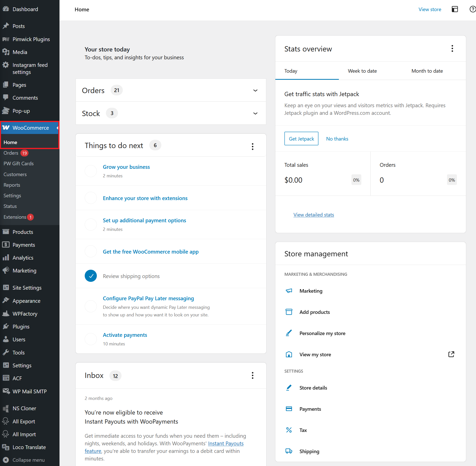Toggle the checked Review shipping options circle
Screen dimensions: 476x466
[91, 276]
